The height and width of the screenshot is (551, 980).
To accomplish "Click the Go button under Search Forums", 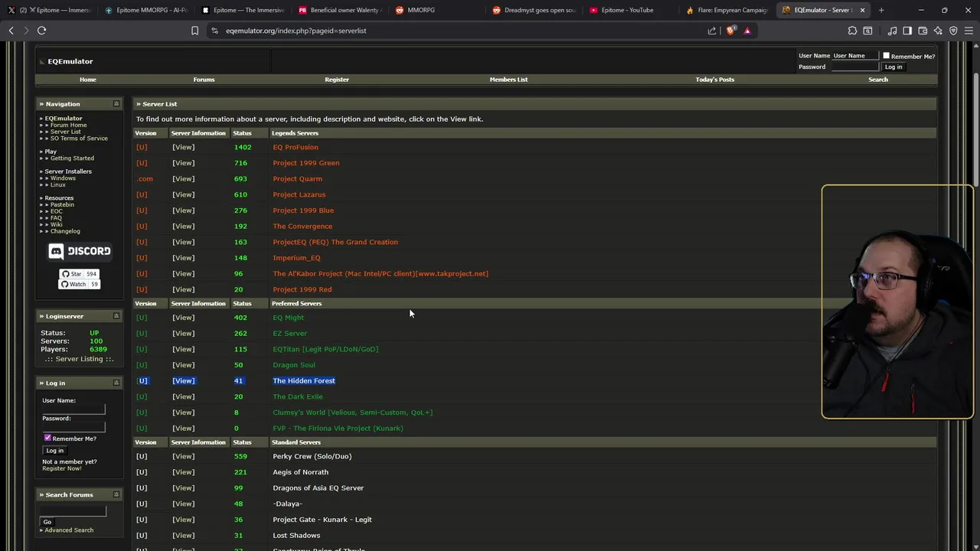I will 47,522.
